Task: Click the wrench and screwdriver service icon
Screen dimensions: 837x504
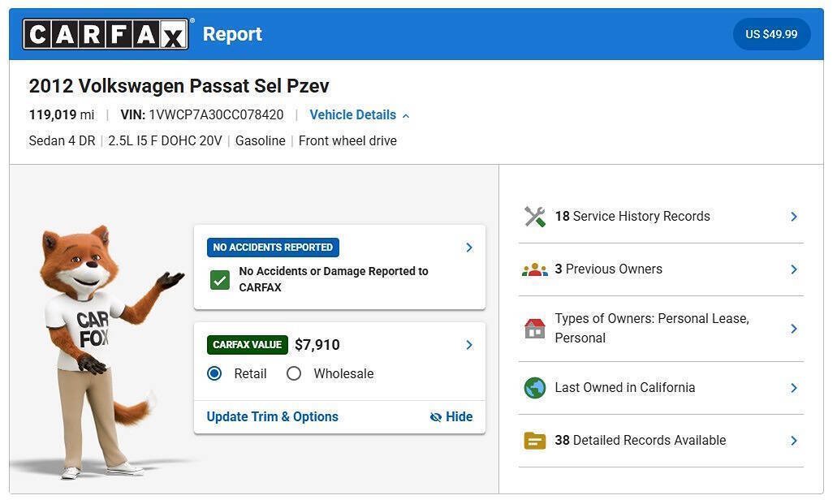Action: tap(534, 216)
